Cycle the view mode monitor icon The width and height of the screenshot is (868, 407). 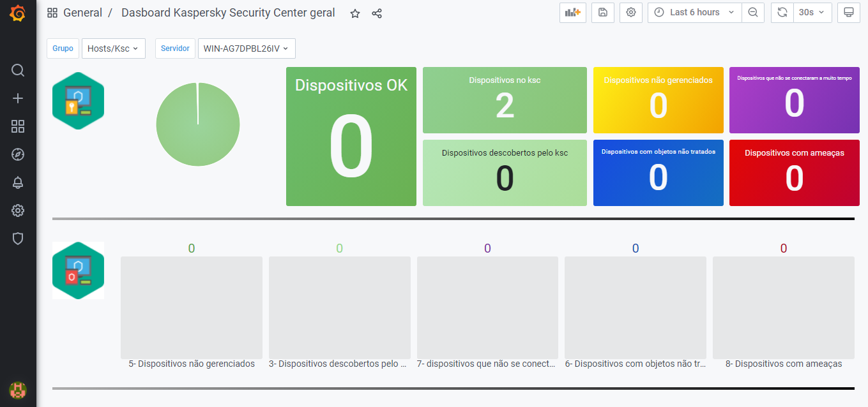click(849, 13)
